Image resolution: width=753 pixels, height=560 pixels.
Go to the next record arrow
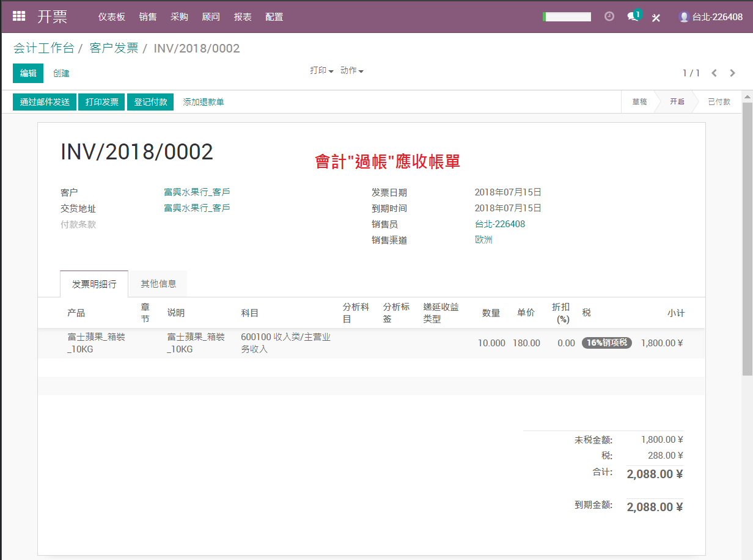(x=733, y=73)
